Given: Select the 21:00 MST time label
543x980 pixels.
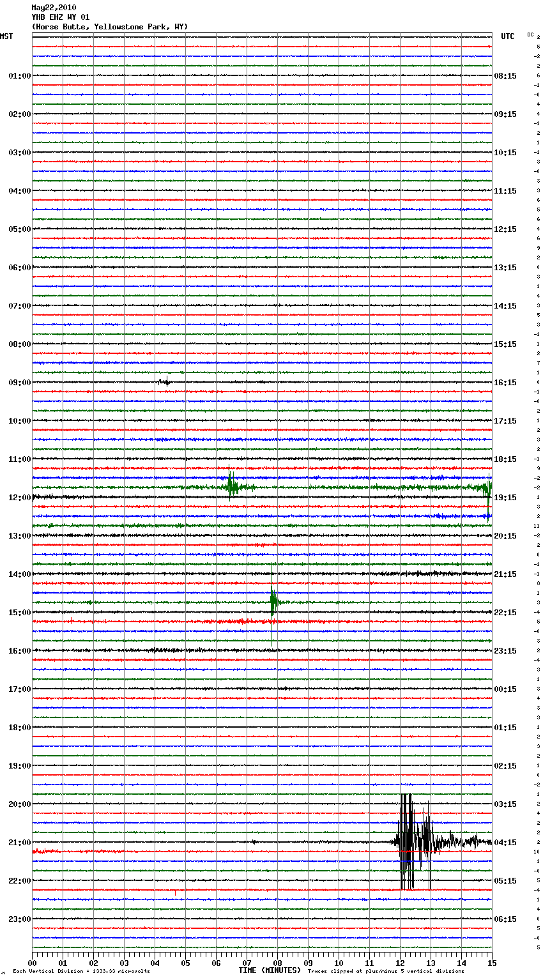Looking at the screenshot, I should click(20, 843).
